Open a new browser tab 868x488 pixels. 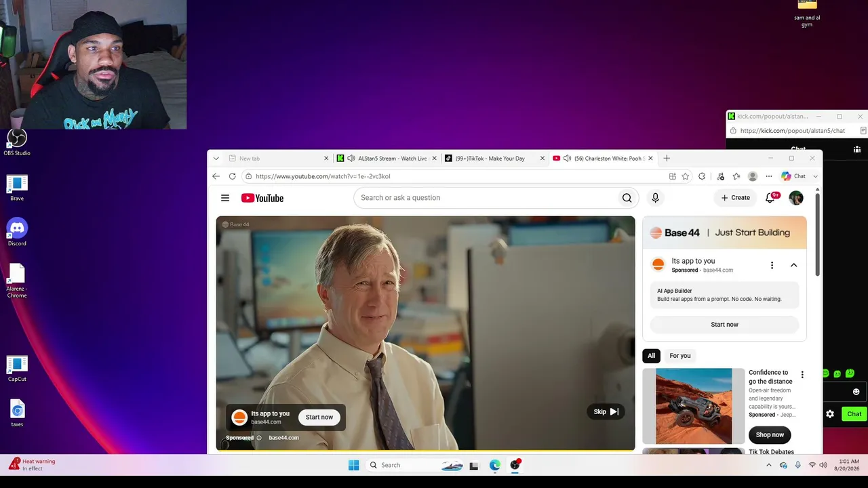(667, 159)
